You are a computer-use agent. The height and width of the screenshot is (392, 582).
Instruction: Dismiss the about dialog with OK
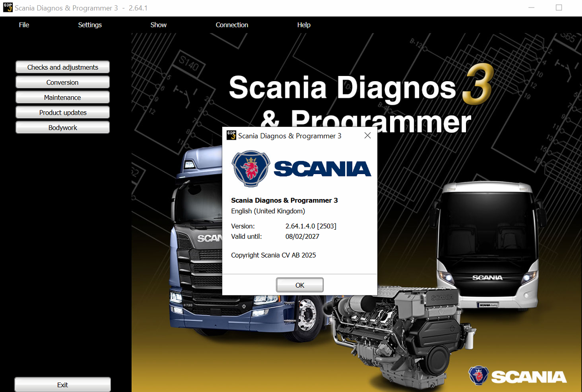coord(299,284)
